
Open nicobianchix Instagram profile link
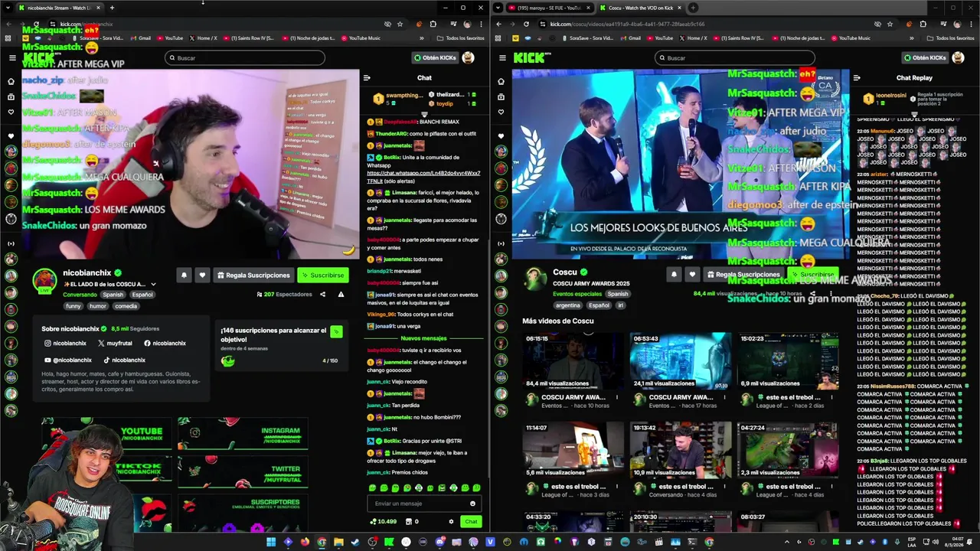pos(65,344)
